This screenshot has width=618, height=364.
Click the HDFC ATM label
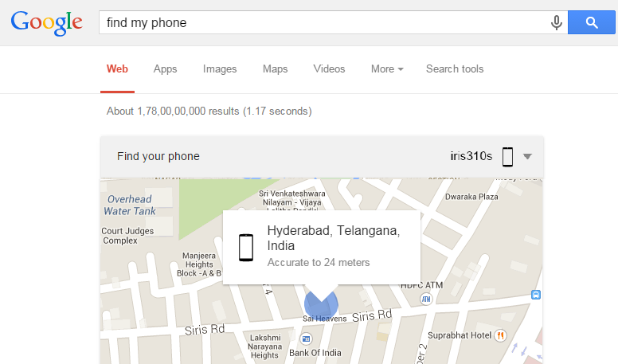coord(422,285)
